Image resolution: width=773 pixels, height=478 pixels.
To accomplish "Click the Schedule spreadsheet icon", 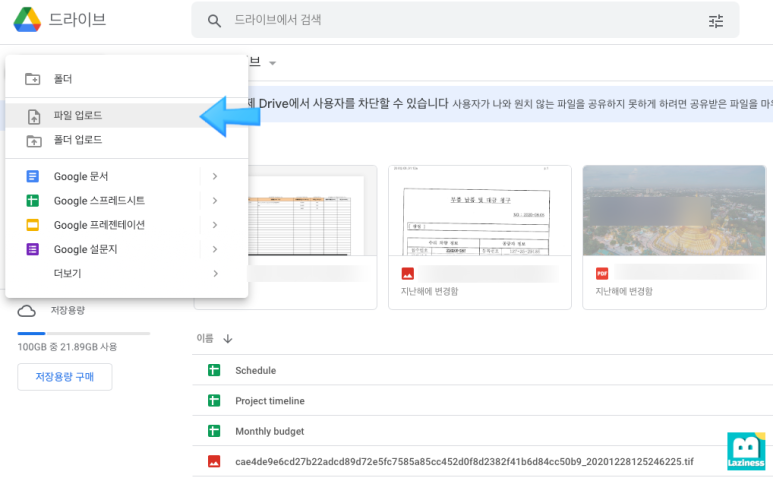I will point(214,370).
